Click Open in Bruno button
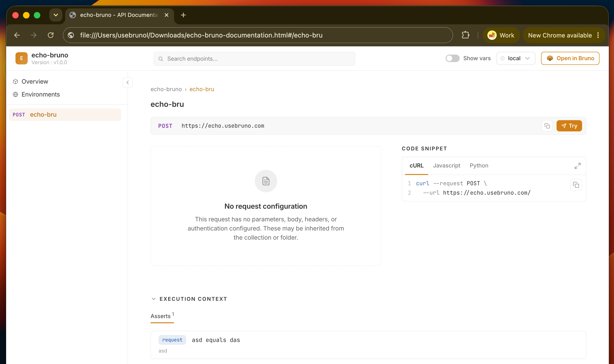 coord(570,58)
